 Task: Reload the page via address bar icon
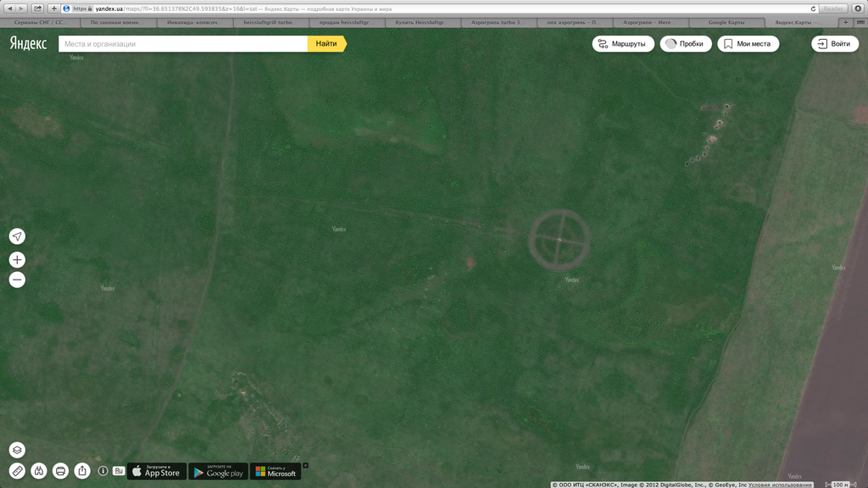pos(813,8)
